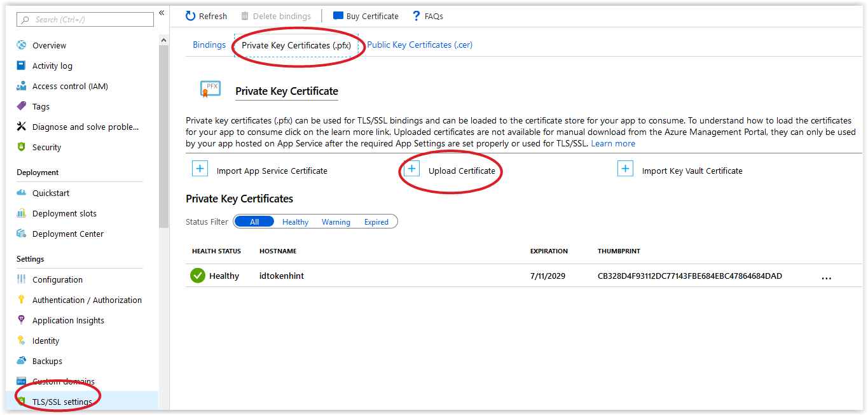868x415 pixels.
Task: Click plus icon next to Upload Certificate
Action: click(x=412, y=169)
